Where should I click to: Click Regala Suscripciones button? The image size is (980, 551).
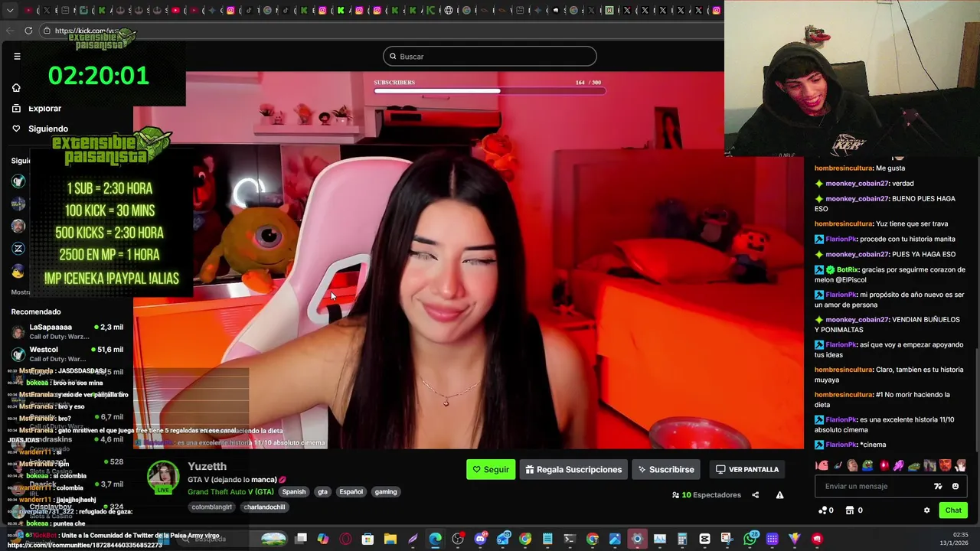coord(573,469)
